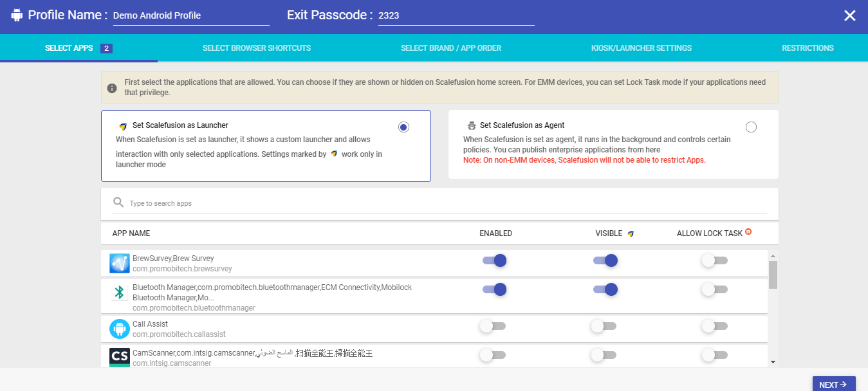Viewport: 868px width, 391px height.
Task: Click the APP NAME column header
Action: tap(131, 233)
